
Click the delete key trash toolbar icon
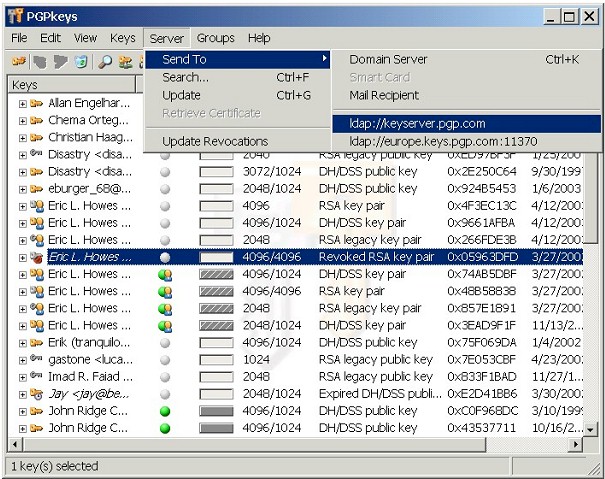(81, 62)
